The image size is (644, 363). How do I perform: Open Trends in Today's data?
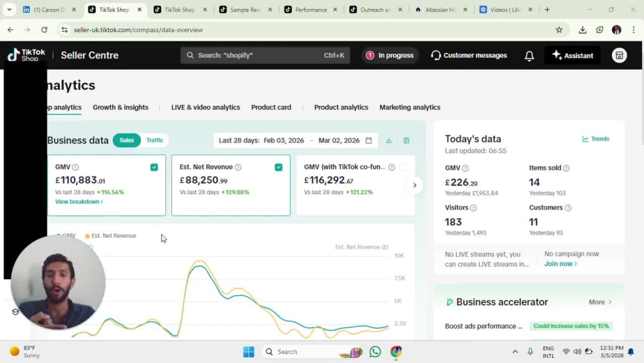coord(596,139)
